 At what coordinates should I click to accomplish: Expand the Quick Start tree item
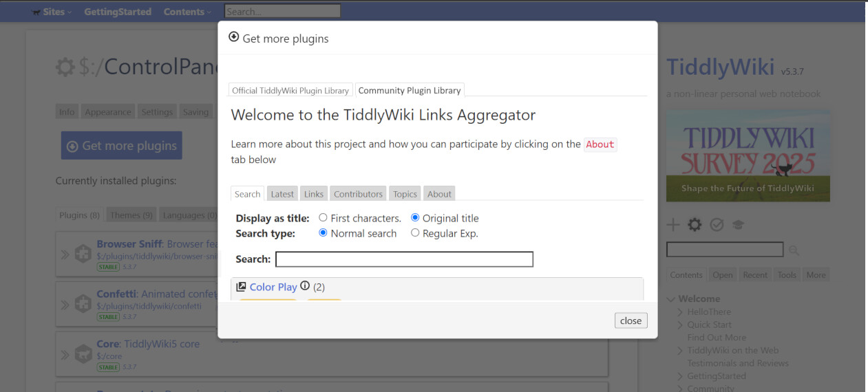point(680,325)
